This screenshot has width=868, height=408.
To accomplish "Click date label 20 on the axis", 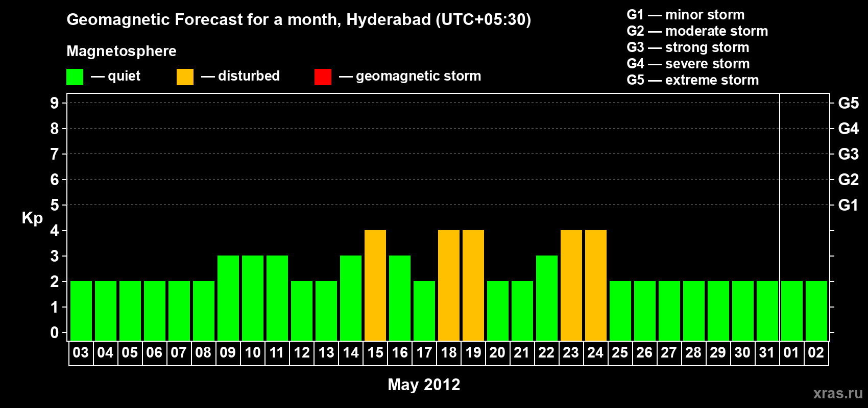I will click(x=497, y=352).
